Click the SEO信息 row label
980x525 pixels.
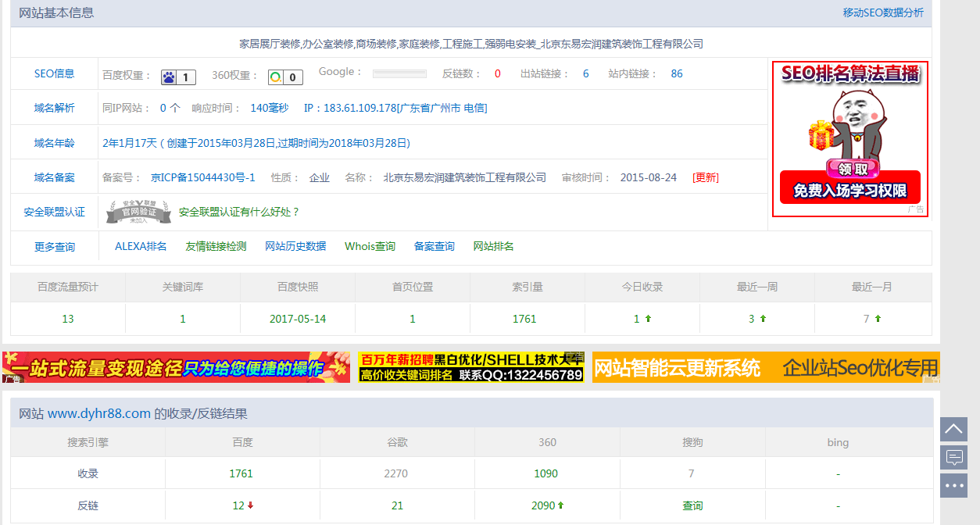pos(55,74)
